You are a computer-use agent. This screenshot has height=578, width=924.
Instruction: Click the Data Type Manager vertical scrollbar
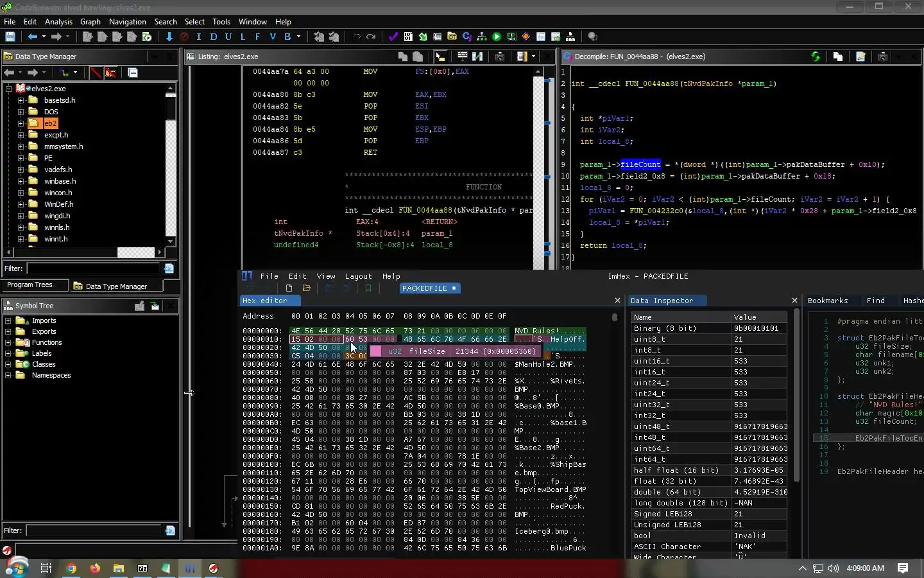[171, 164]
